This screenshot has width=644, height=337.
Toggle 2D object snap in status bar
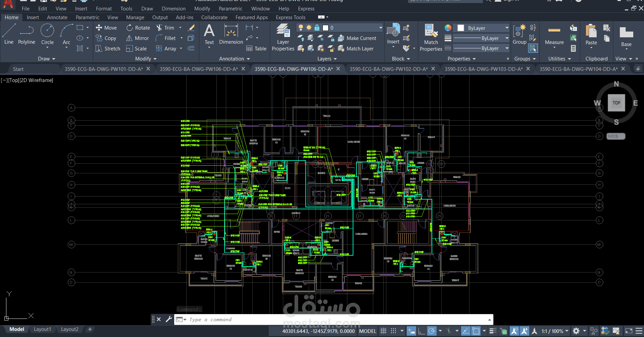(x=476, y=331)
